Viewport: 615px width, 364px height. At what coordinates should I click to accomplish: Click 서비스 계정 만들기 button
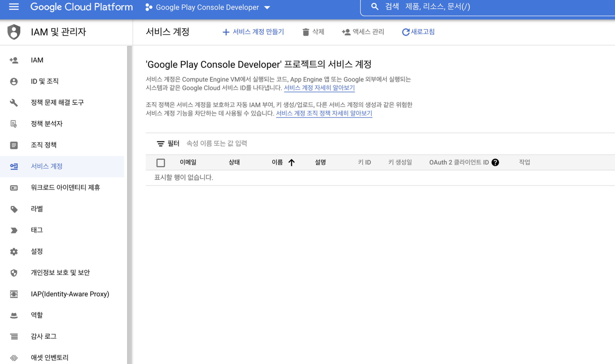pos(253,32)
